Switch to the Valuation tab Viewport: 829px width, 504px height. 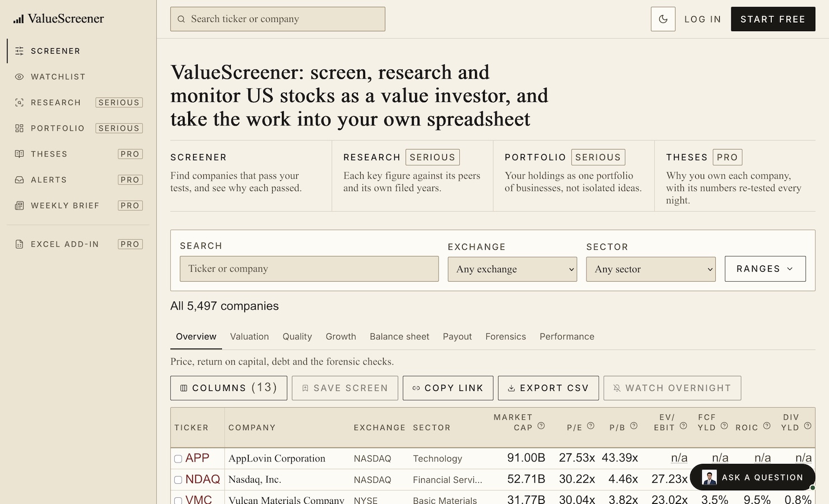(249, 337)
